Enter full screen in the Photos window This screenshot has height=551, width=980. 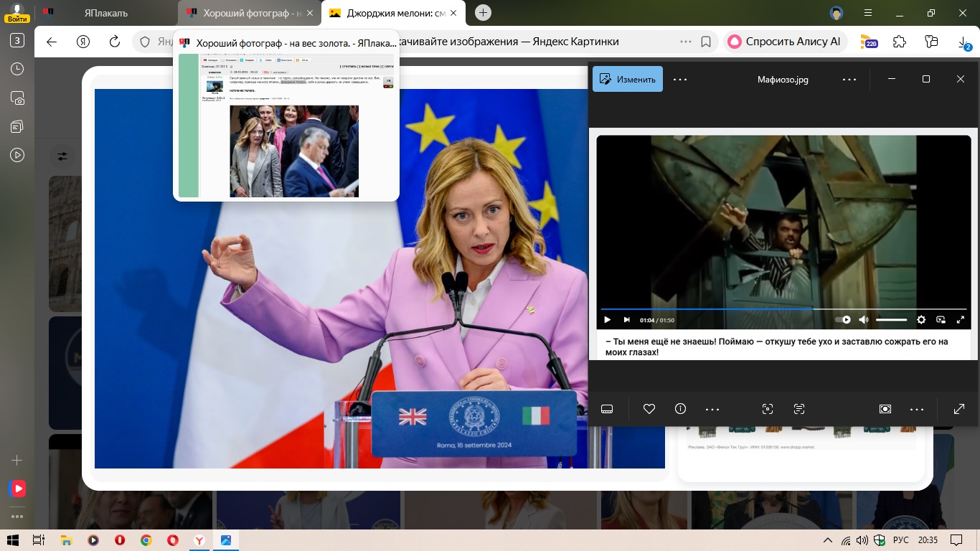(x=959, y=409)
